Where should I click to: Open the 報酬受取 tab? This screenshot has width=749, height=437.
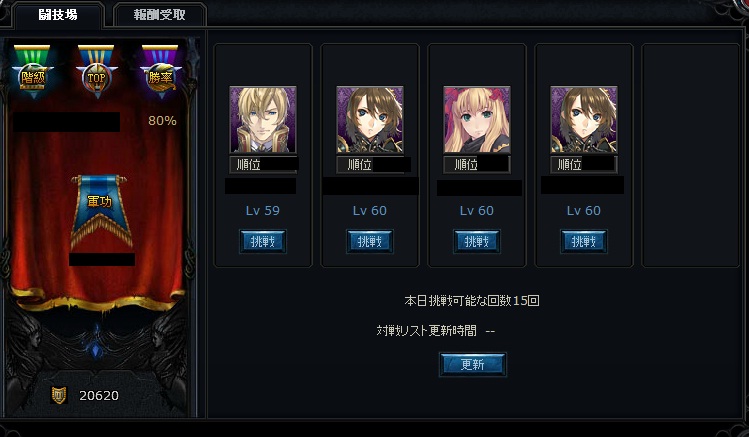coord(160,15)
